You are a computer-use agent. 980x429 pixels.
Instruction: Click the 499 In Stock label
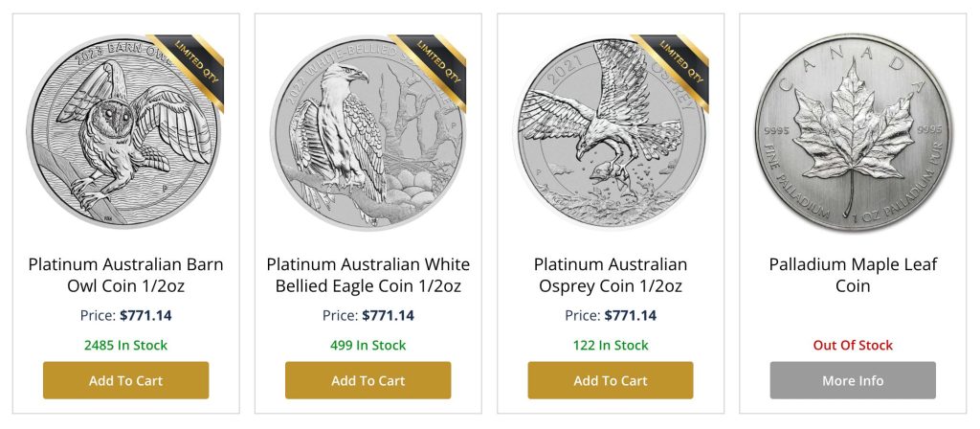(x=368, y=345)
